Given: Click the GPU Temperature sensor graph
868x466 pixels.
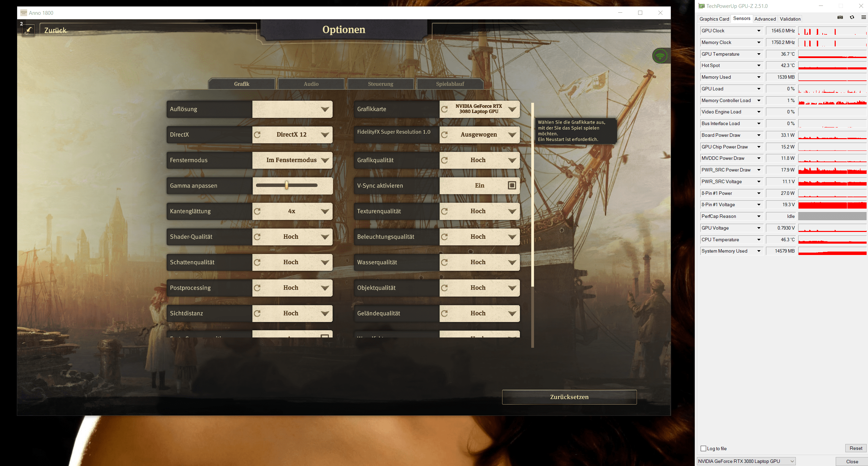Looking at the screenshot, I should (832, 54).
